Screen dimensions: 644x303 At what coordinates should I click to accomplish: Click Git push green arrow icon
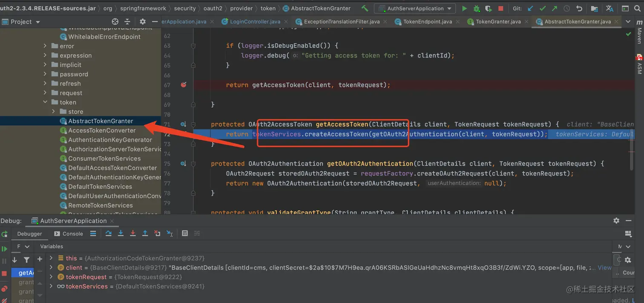pos(554,8)
